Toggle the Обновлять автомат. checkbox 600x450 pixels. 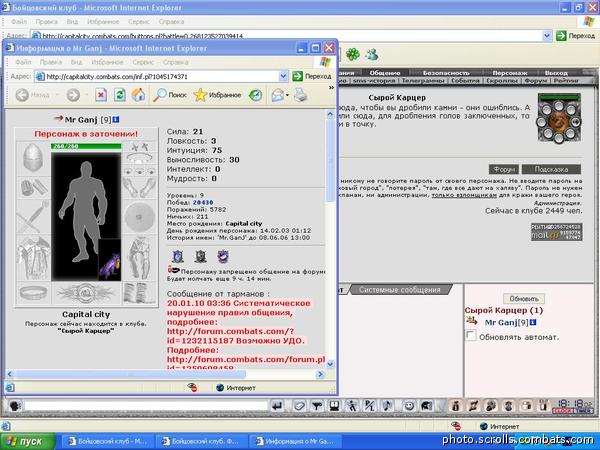pyautogui.click(x=471, y=336)
